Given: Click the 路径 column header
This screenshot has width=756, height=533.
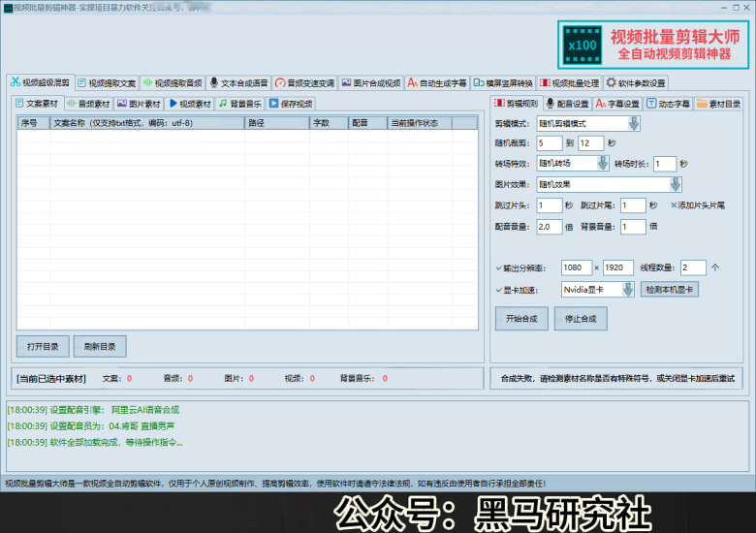Looking at the screenshot, I should click(277, 123).
